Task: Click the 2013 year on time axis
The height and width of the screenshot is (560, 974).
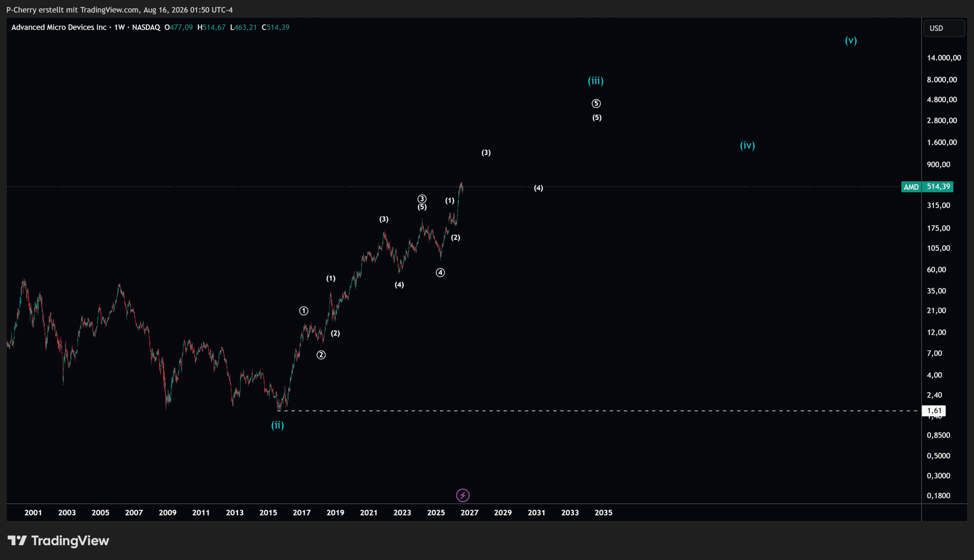Action: click(235, 513)
